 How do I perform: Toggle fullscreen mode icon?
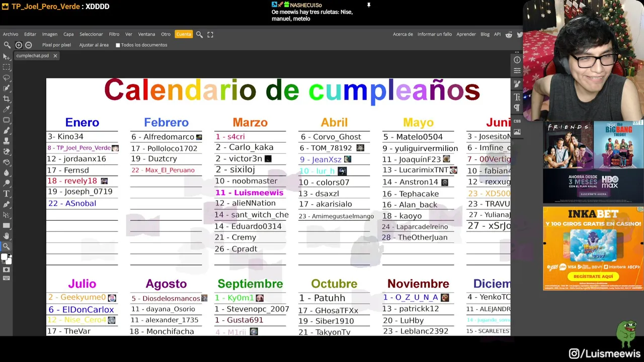coord(210,34)
